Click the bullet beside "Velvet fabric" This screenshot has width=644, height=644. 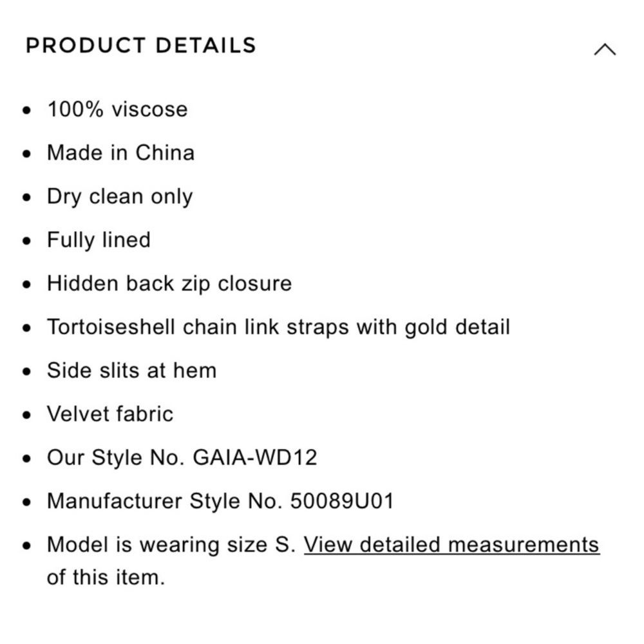coord(26,414)
